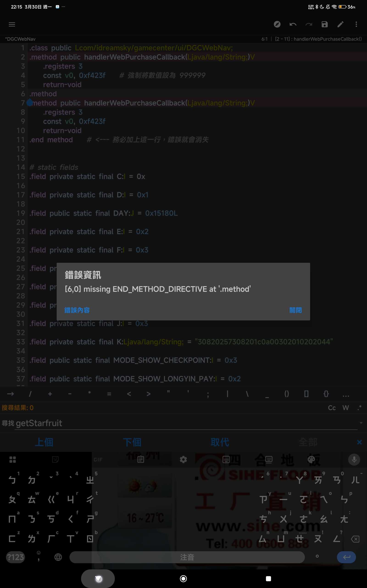Save the file with the floppy disk icon
Image resolution: width=367 pixels, height=588 pixels.
[325, 24]
